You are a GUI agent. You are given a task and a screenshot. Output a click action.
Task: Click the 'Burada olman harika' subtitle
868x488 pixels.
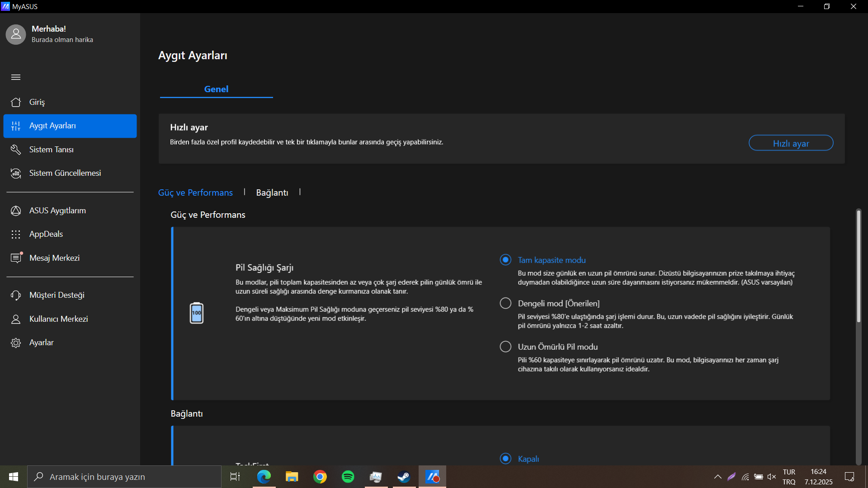pyautogui.click(x=62, y=40)
